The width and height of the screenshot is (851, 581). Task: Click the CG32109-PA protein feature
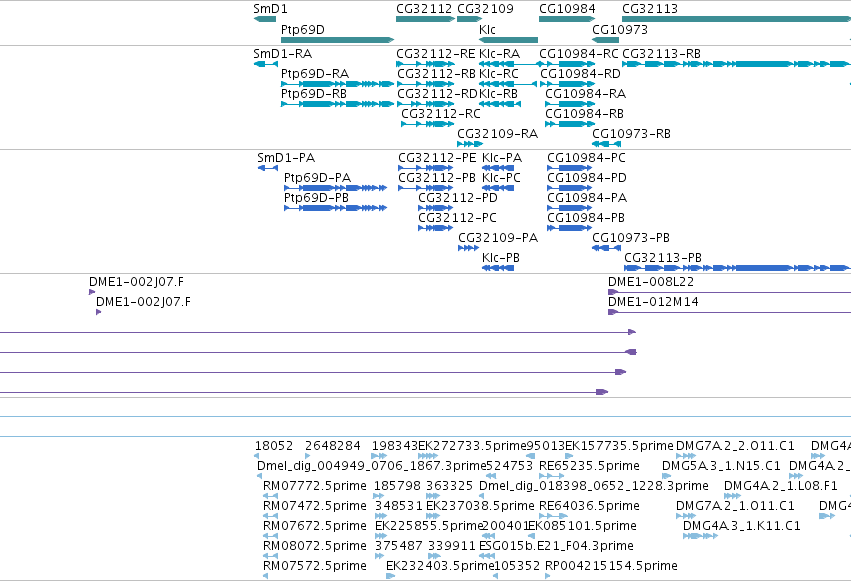[x=468, y=248]
